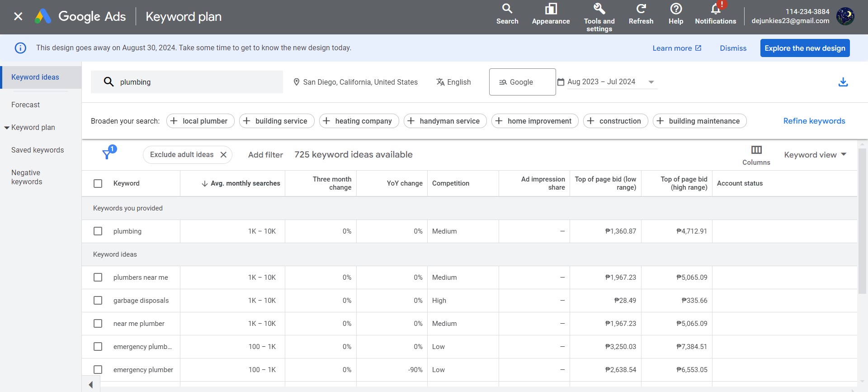Click the Search magnifier icon in header
This screenshot has height=392, width=868.
click(x=507, y=9)
